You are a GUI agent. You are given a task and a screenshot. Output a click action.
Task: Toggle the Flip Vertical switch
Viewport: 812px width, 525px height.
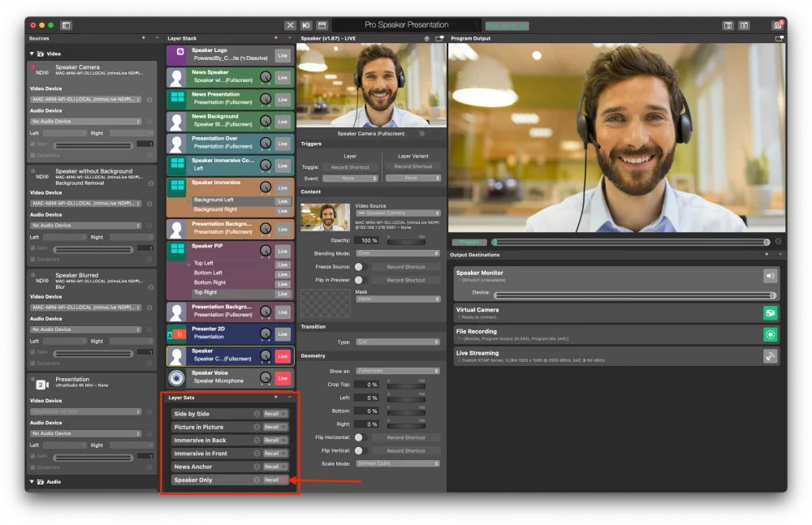coord(361,450)
